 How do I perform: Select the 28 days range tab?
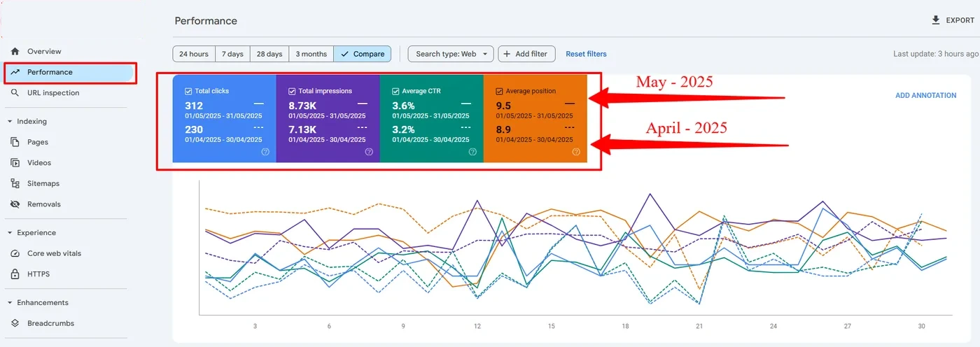coord(269,54)
